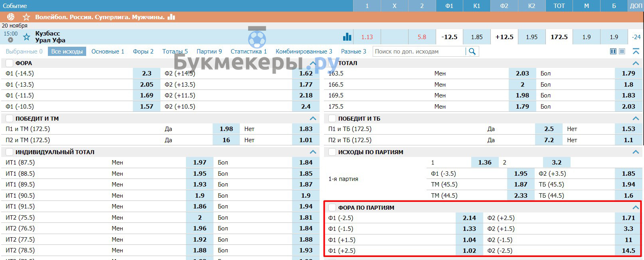Tick the ПОБЕДИТ И ТМ checkbox
Image resolution: width=644 pixels, height=260 pixels.
click(x=9, y=119)
